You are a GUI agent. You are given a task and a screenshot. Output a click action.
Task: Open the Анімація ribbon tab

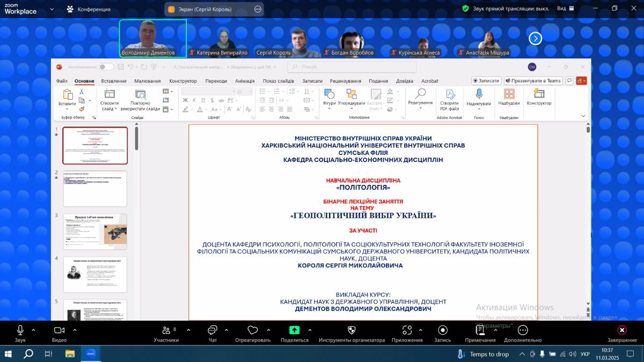[x=244, y=81]
